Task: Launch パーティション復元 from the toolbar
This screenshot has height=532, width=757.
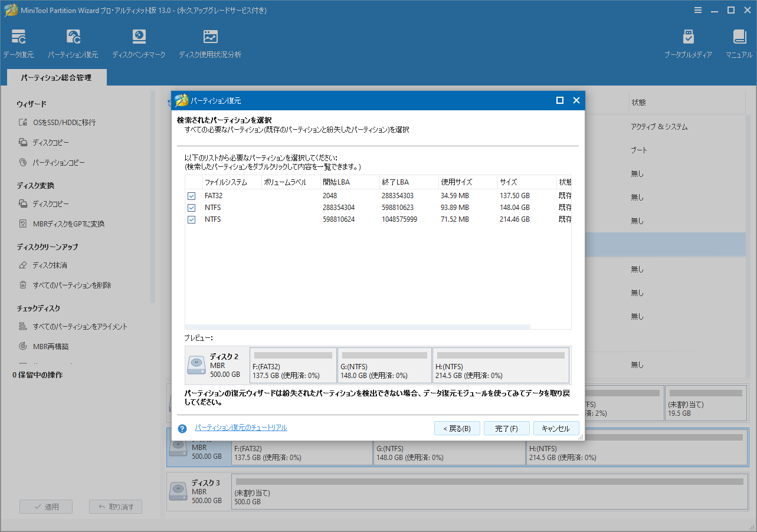Action: click(x=73, y=43)
